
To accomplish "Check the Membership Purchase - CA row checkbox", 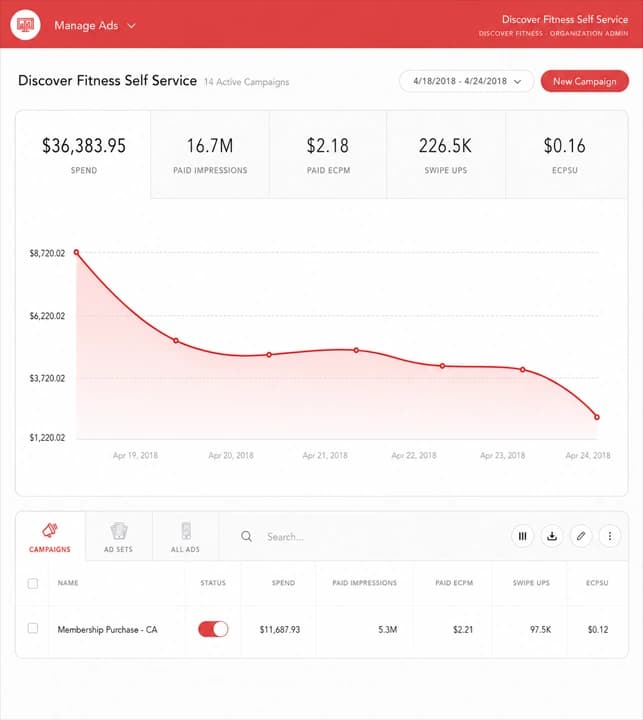I will click(x=33, y=628).
